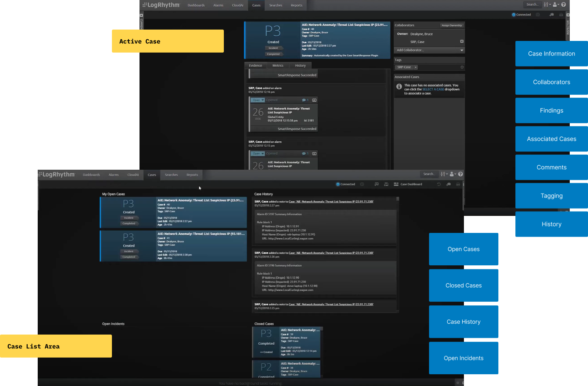Expand Open status dropdown on 12:16 pm alarm
The width and height of the screenshot is (588, 386).
tap(258, 100)
